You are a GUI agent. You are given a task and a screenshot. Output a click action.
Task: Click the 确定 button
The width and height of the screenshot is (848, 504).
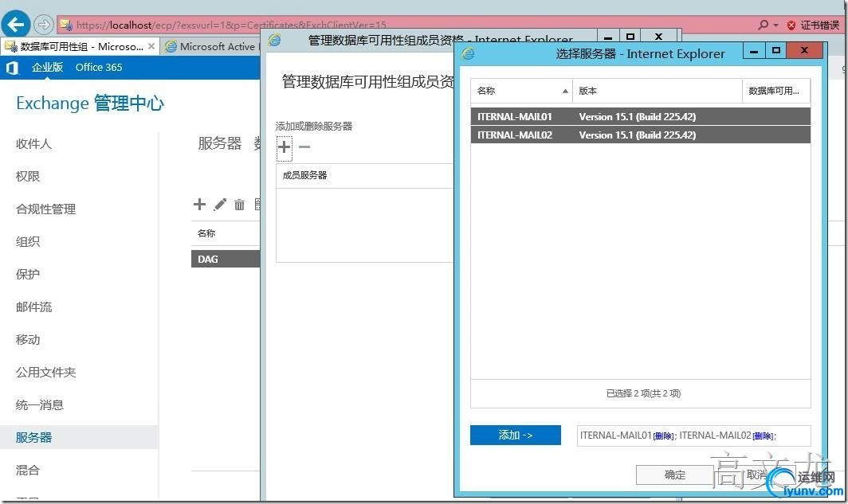click(675, 475)
